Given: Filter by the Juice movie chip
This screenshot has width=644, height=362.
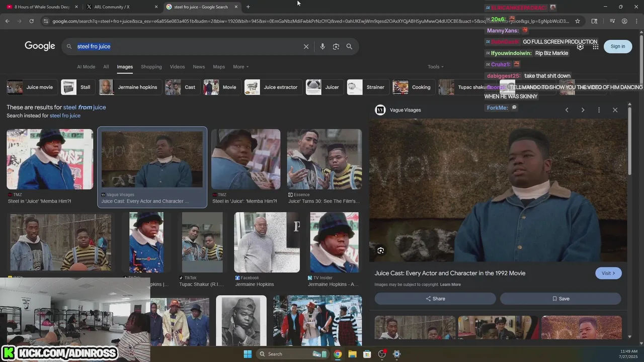Looking at the screenshot, I should point(32,87).
